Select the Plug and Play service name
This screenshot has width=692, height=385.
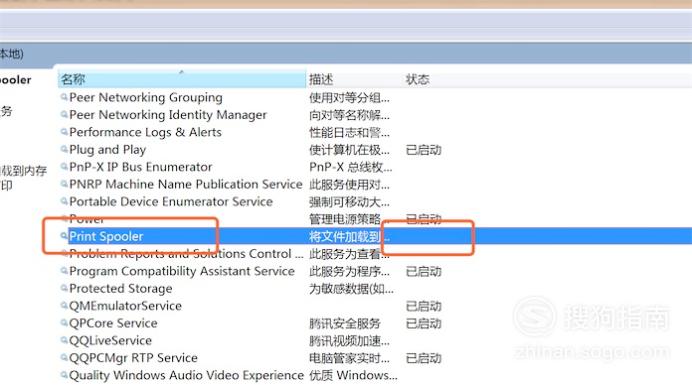pos(107,150)
